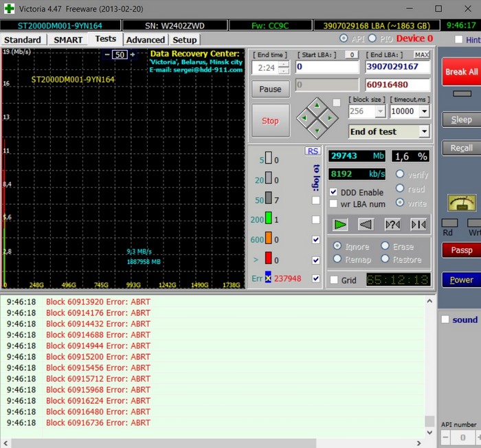Toggle the DDD Enable checkbox

(334, 192)
